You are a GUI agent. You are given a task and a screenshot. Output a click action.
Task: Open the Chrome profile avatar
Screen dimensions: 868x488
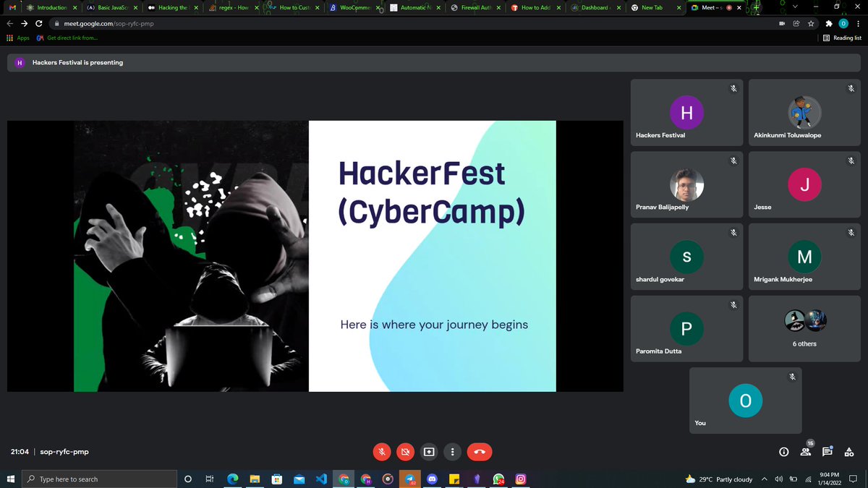tap(843, 23)
